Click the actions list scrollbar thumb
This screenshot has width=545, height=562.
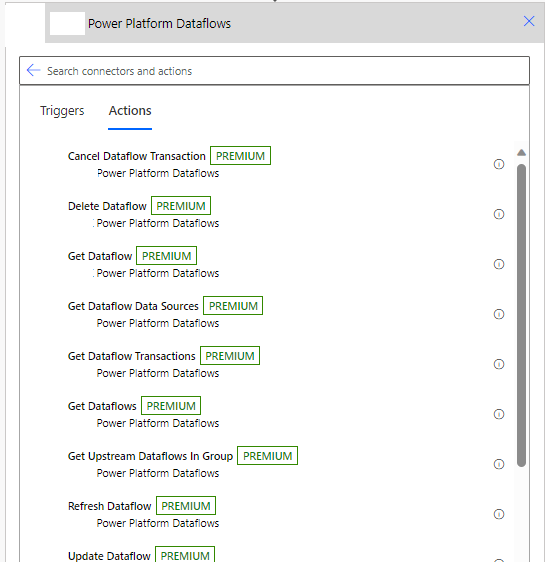521,315
